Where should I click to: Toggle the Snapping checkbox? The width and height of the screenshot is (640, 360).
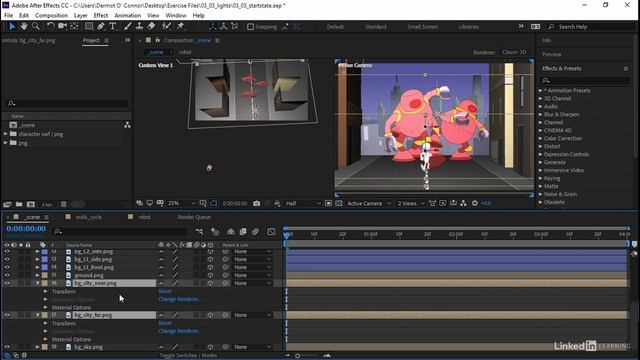(251, 27)
